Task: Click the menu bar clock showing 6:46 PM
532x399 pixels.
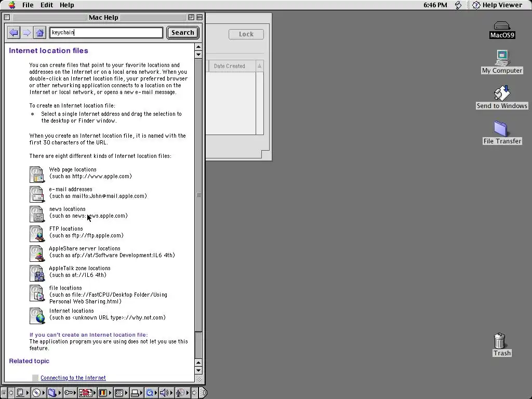Action: (435, 5)
